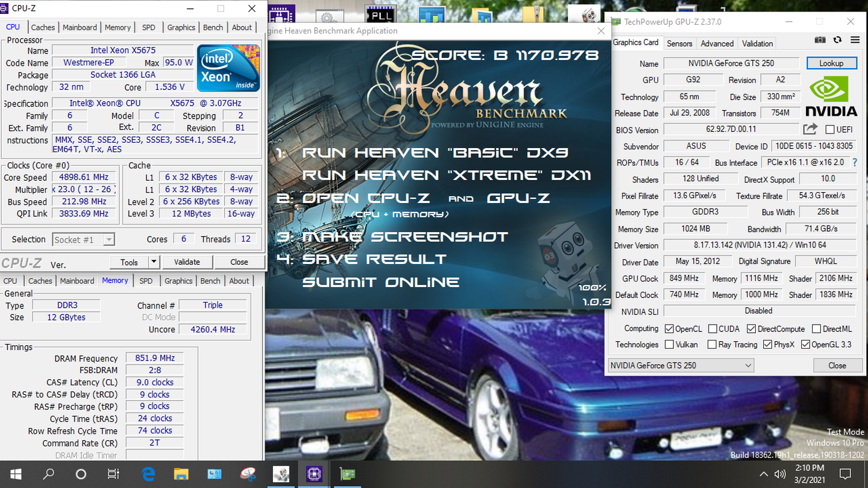Open the NVIDIA GeForce GTS 250 GPU selector
The image size is (868, 488).
tap(681, 365)
